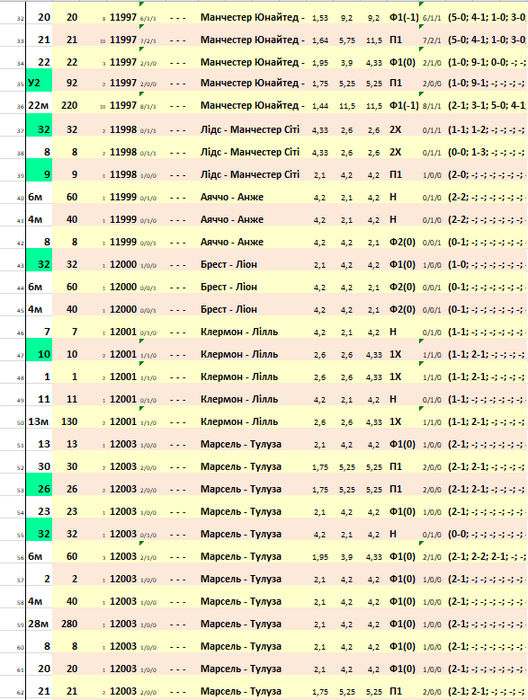The height and width of the screenshot is (700, 528).
Task: Click score cell (0-0; -) in Марсель - Тулуза row
Action: [x=487, y=534]
